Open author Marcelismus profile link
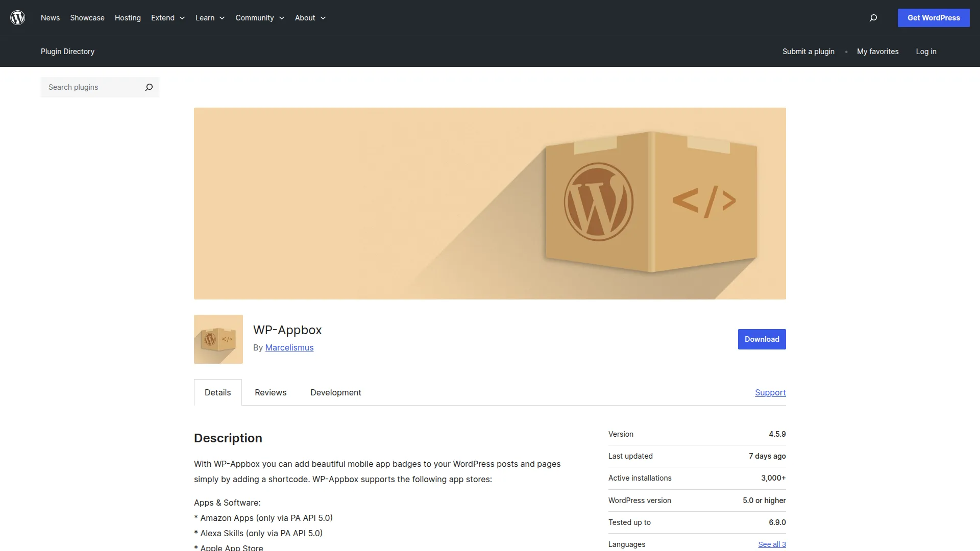This screenshot has height=551, width=980. coord(289,347)
